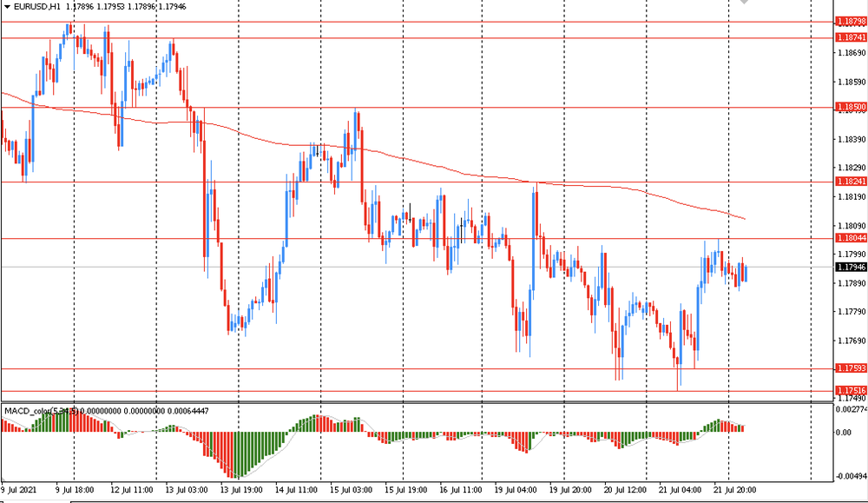
Task: Click the red 1.18241 level label
Action: point(852,182)
